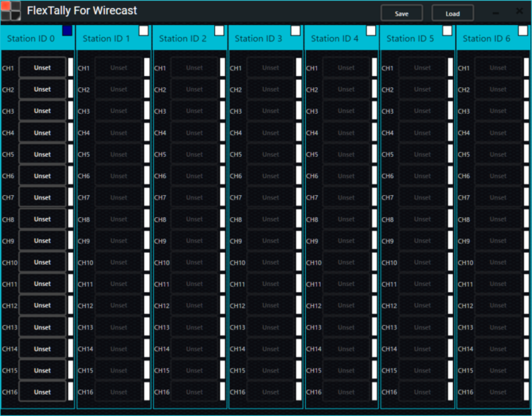
Task: Click the Unset button for CH8 on Station ID 0
Action: pyautogui.click(x=42, y=219)
